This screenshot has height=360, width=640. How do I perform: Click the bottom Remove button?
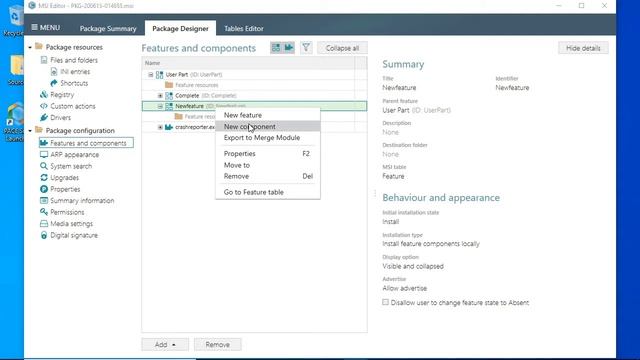(217, 344)
